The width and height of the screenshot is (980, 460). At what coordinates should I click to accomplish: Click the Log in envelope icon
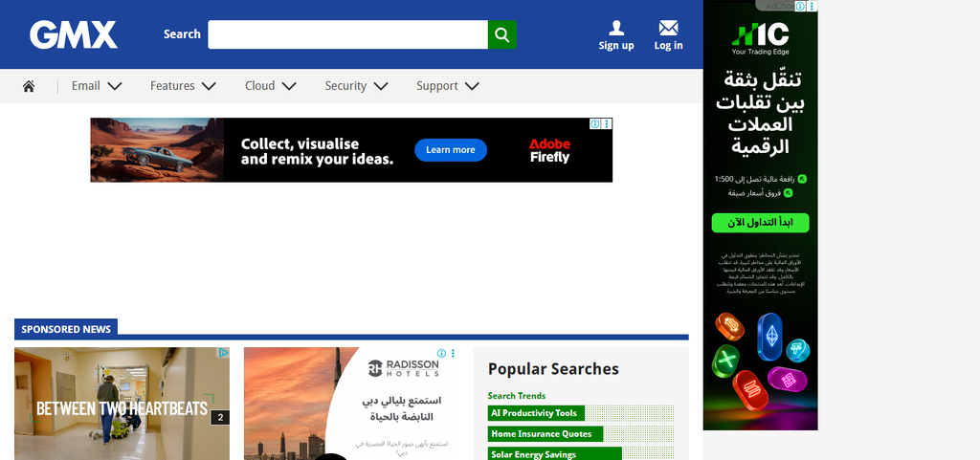point(668,28)
